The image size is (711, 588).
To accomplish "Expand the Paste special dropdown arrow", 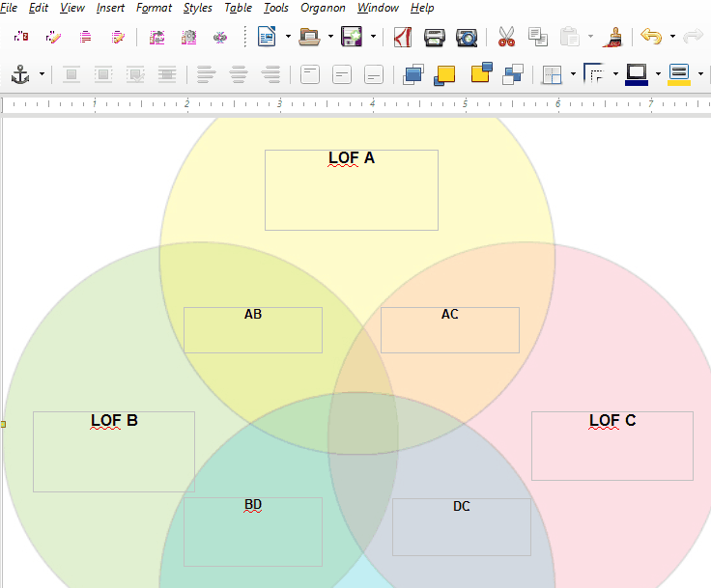I will (x=590, y=37).
